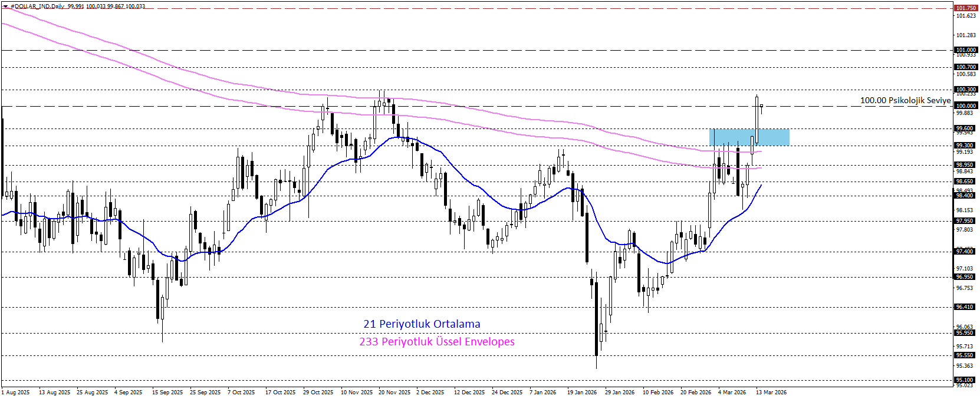Click the 99.600 price level tag

click(x=965, y=128)
